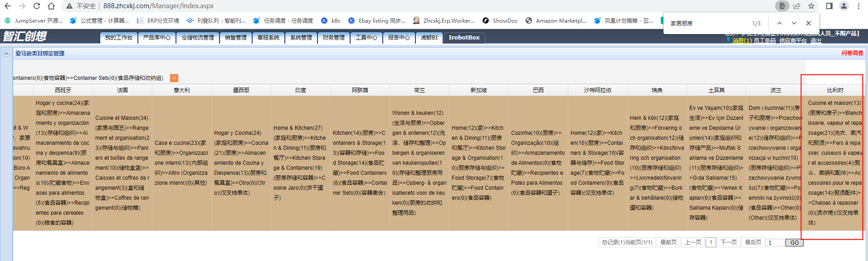This screenshot has width=868, height=261.
Task: Bookmark this page with the star icon
Action: pyautogui.click(x=811, y=6)
